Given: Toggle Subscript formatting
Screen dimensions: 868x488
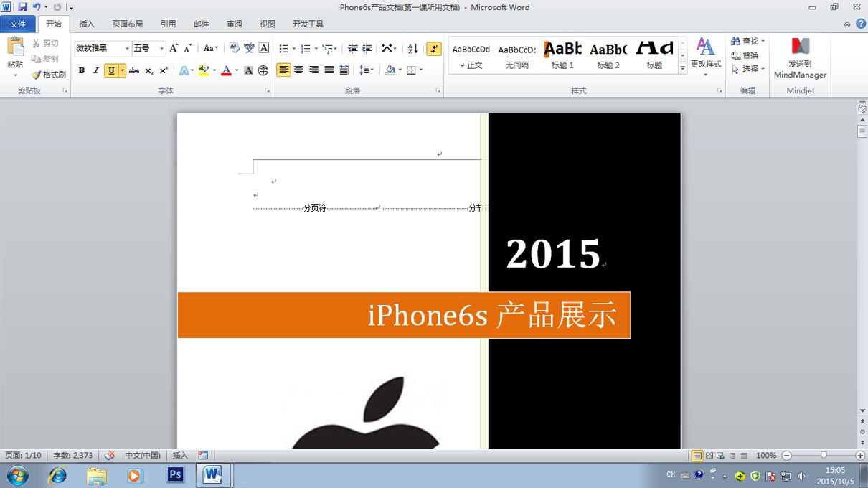Looking at the screenshot, I should point(149,70).
